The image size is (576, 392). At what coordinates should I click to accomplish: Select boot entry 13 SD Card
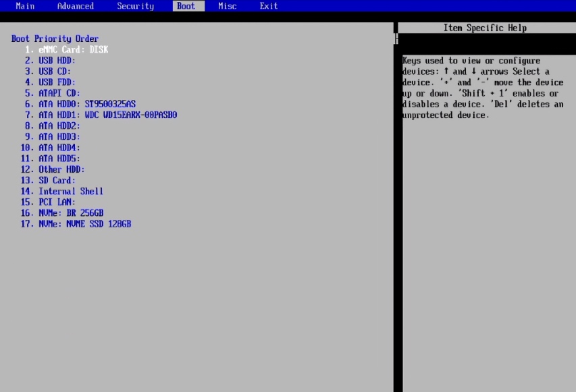click(x=48, y=181)
